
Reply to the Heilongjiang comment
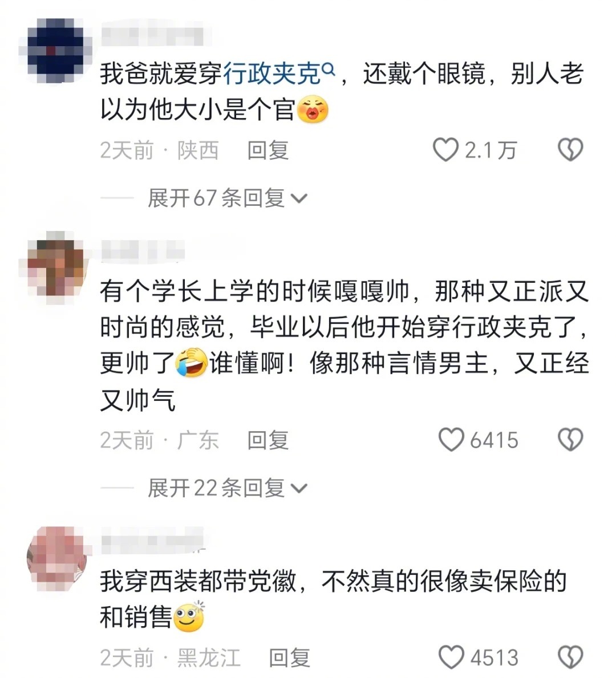click(x=289, y=657)
